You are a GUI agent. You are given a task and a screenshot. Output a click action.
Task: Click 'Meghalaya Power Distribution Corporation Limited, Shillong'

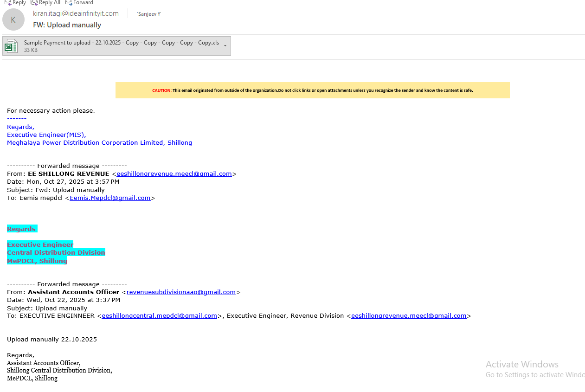pyautogui.click(x=99, y=142)
